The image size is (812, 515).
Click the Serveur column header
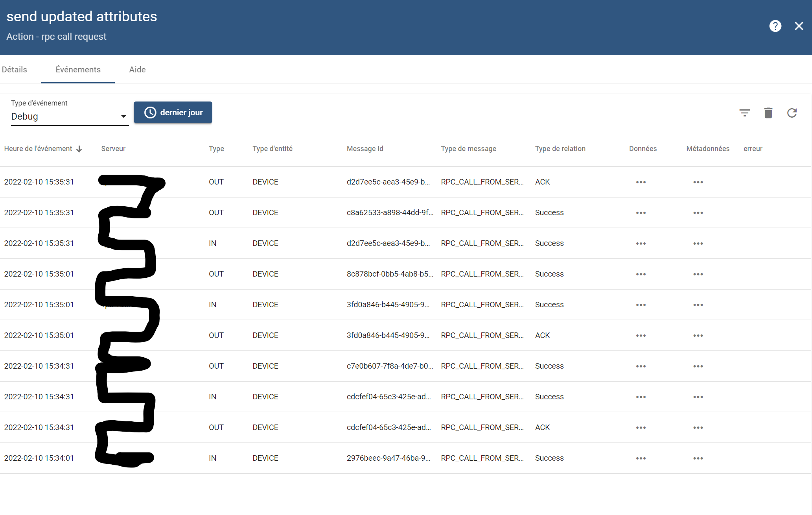(x=113, y=149)
